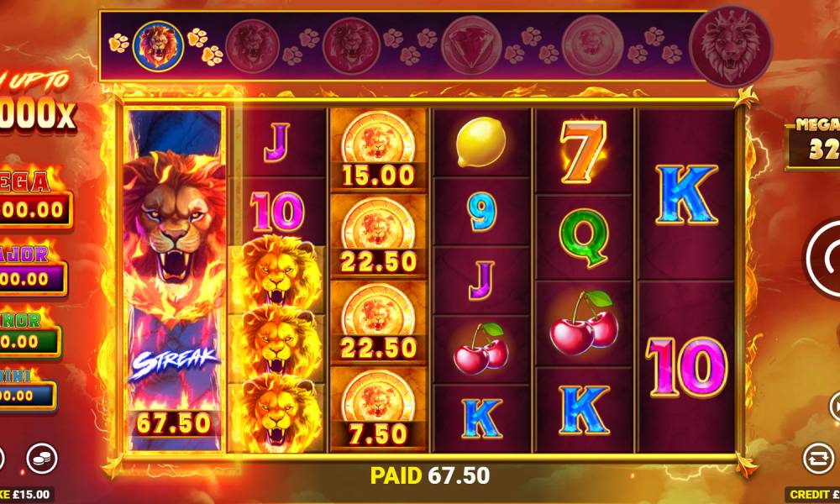Open the coin stake selector icon
Screen dimensions: 840x504
click(x=42, y=459)
